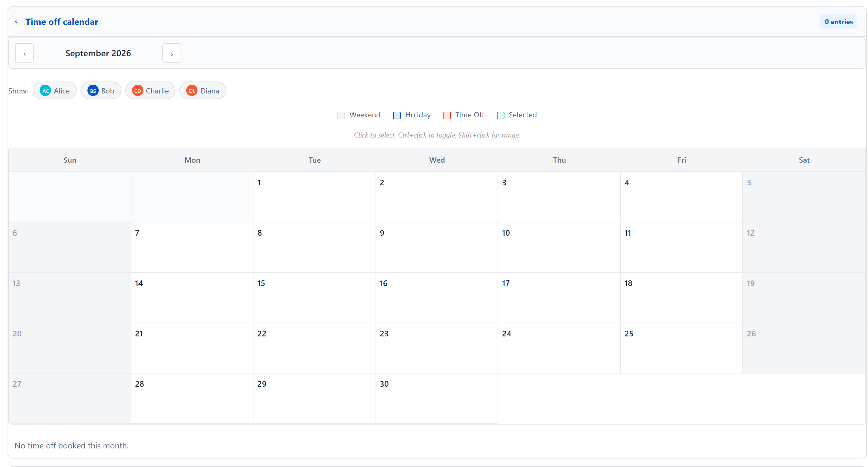Toggle Alice in the Show filter
This screenshot has width=868, height=467.
55,91
